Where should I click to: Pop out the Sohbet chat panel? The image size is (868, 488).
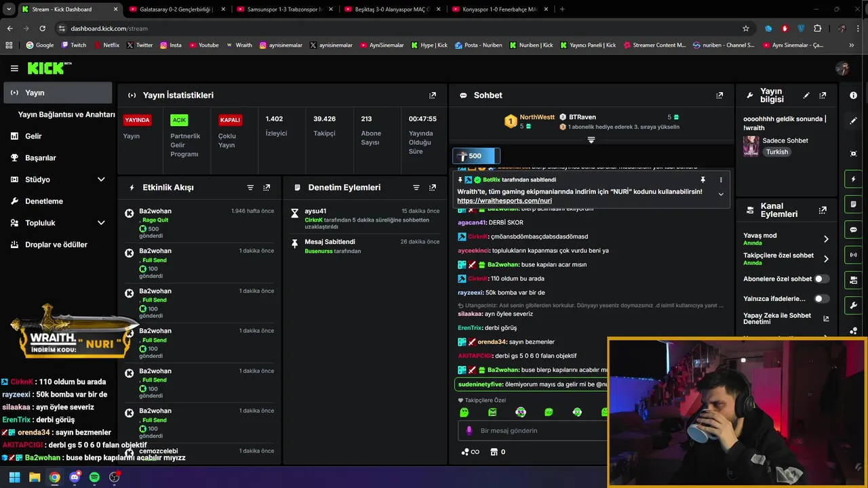pos(719,96)
